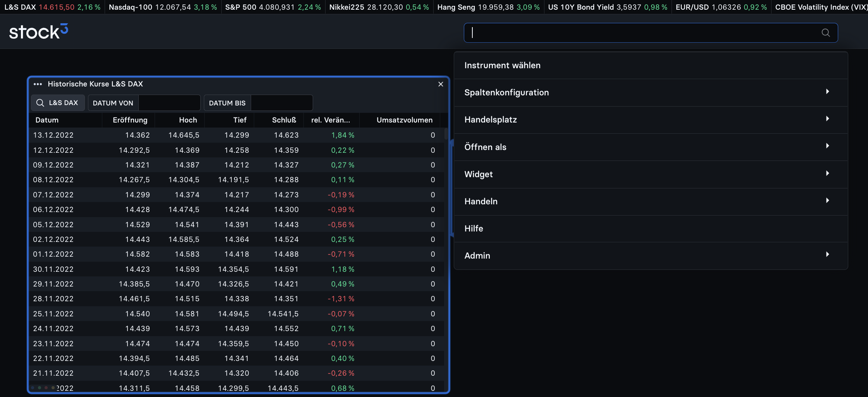Click the Nikkei225 ticker entry

click(x=379, y=7)
